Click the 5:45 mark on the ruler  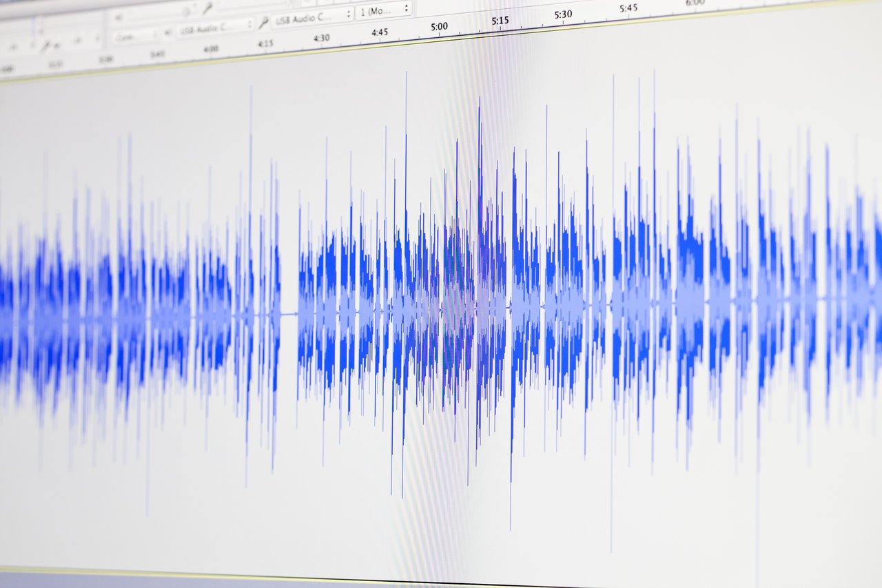point(628,8)
